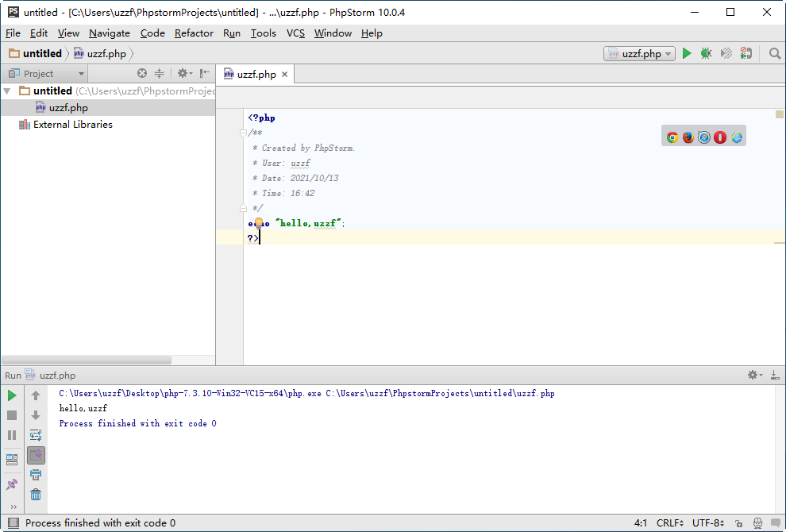Viewport: 786px width, 532px height.
Task: Click the up arrow in Run console
Action: 36,395
